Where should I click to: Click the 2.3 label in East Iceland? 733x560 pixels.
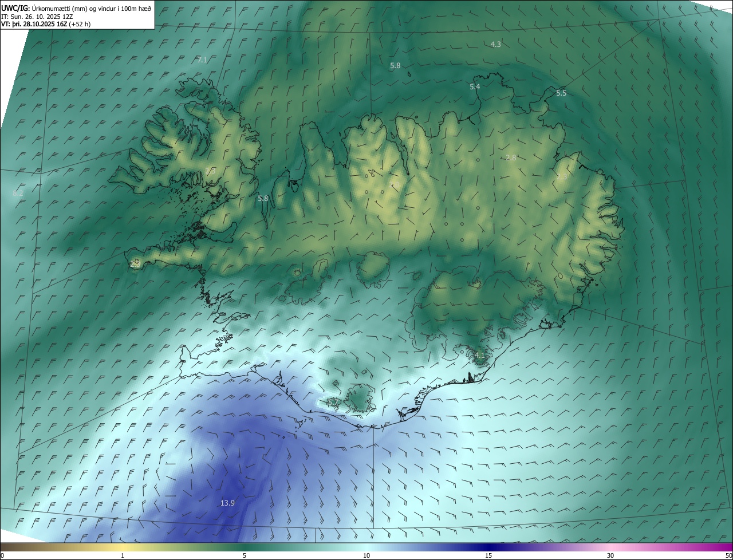(562, 177)
